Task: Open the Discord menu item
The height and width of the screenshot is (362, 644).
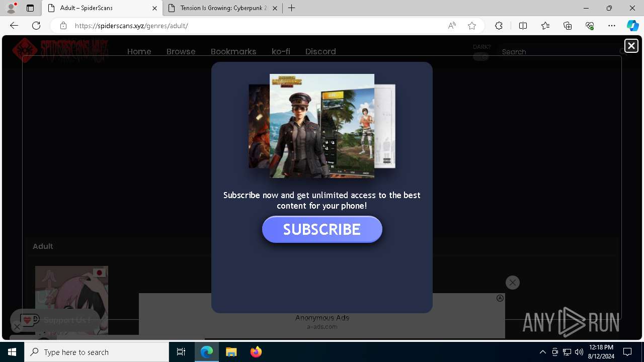Action: coord(320,51)
